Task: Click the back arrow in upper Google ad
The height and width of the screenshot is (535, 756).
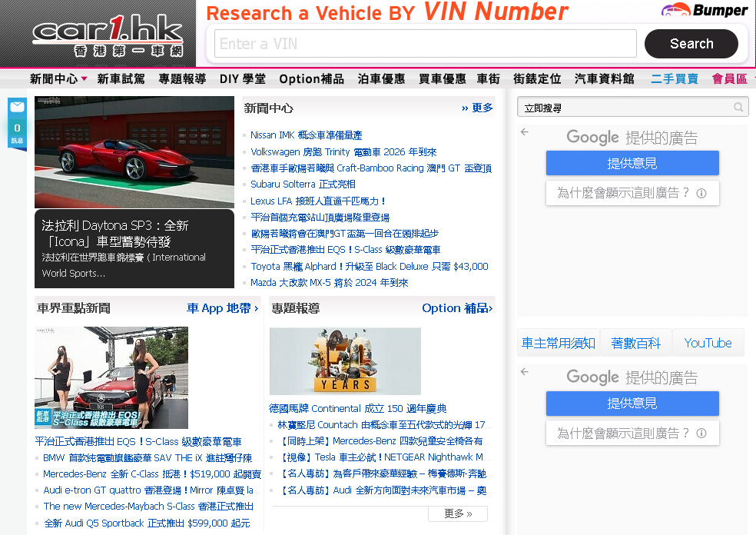Action: pyautogui.click(x=525, y=132)
